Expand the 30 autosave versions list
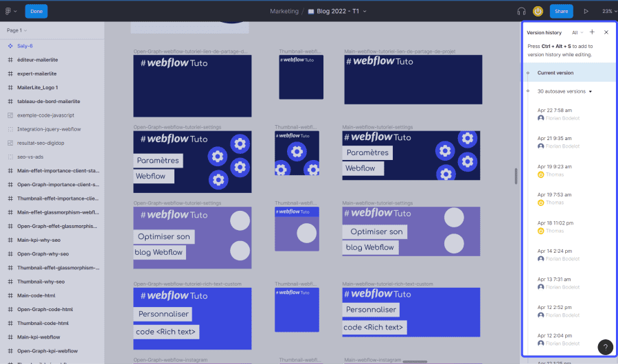This screenshot has height=364, width=618. point(564,91)
